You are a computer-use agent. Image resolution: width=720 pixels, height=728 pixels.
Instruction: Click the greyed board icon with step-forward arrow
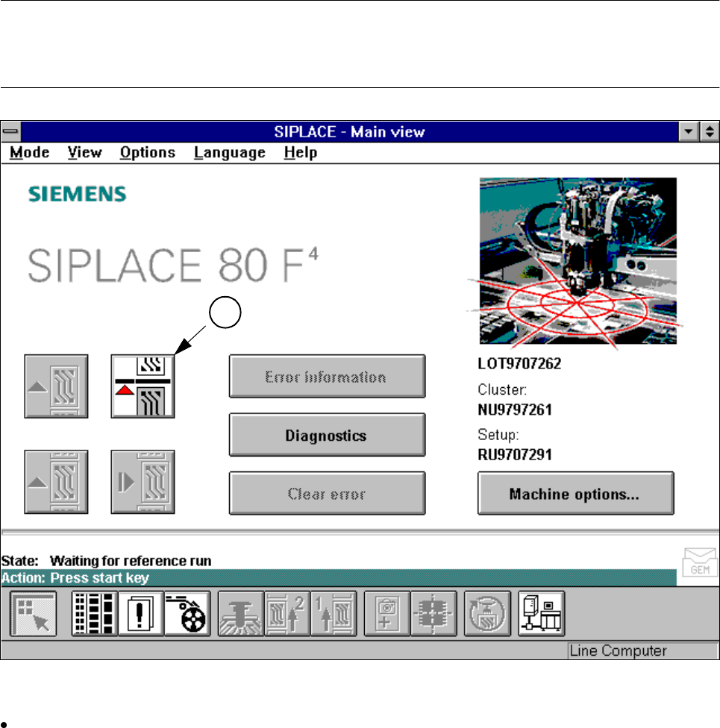pyautogui.click(x=143, y=482)
